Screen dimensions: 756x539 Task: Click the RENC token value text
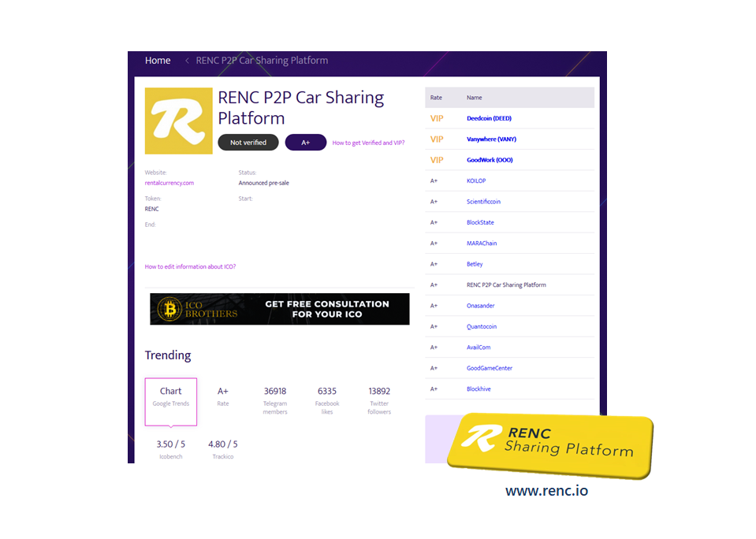click(151, 209)
